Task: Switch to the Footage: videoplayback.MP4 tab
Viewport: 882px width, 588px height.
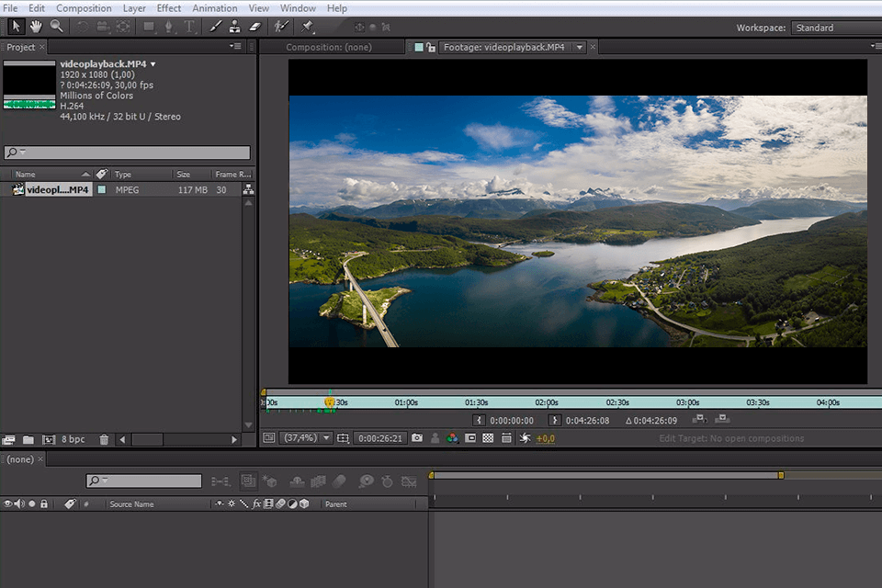Action: 503,45
